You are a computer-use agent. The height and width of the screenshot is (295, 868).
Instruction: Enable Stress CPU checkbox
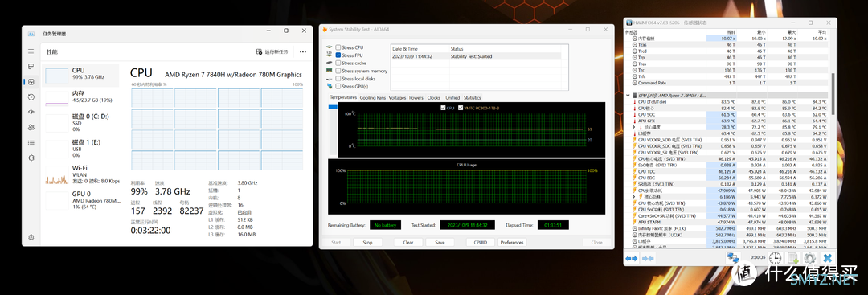coord(338,47)
